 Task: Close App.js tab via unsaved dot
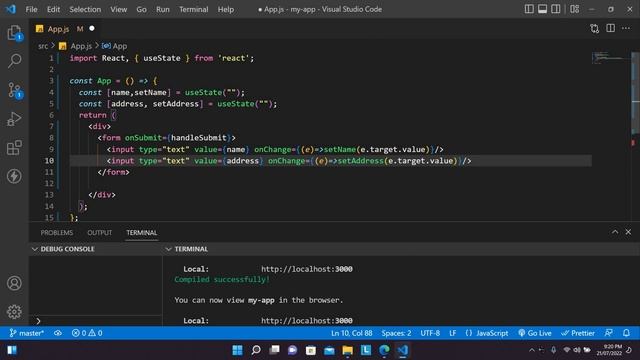(92, 28)
